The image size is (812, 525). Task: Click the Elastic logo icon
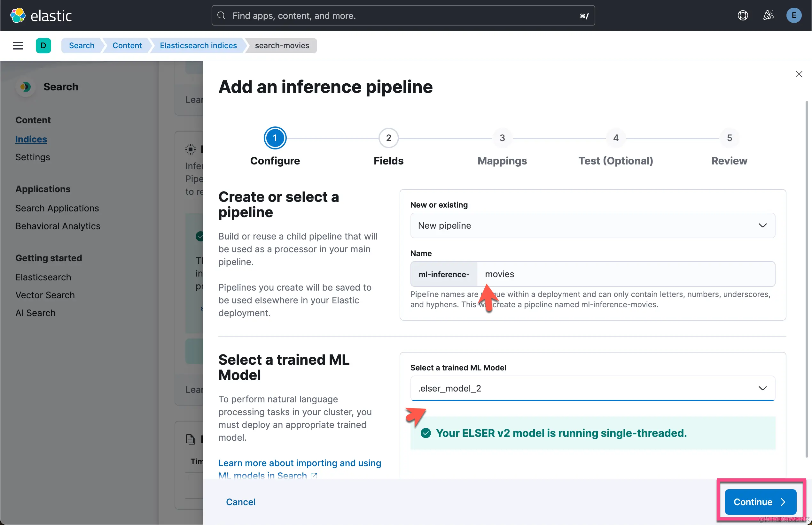pyautogui.click(x=18, y=15)
